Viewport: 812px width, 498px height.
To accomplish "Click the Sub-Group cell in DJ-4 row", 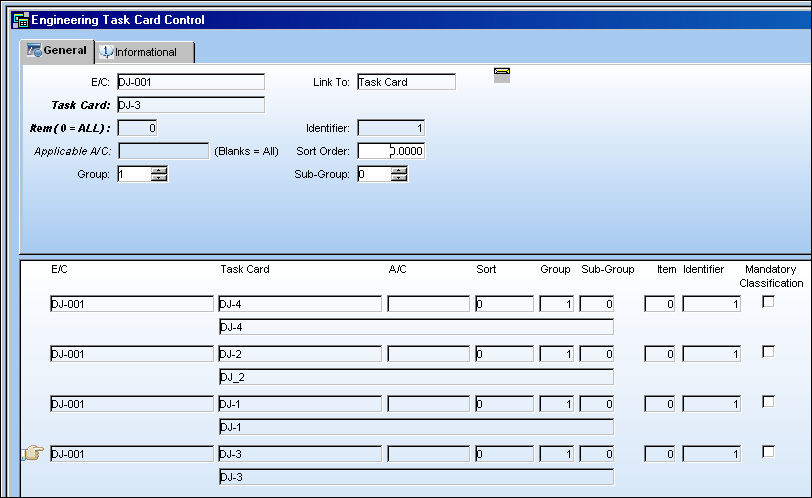I will [597, 304].
